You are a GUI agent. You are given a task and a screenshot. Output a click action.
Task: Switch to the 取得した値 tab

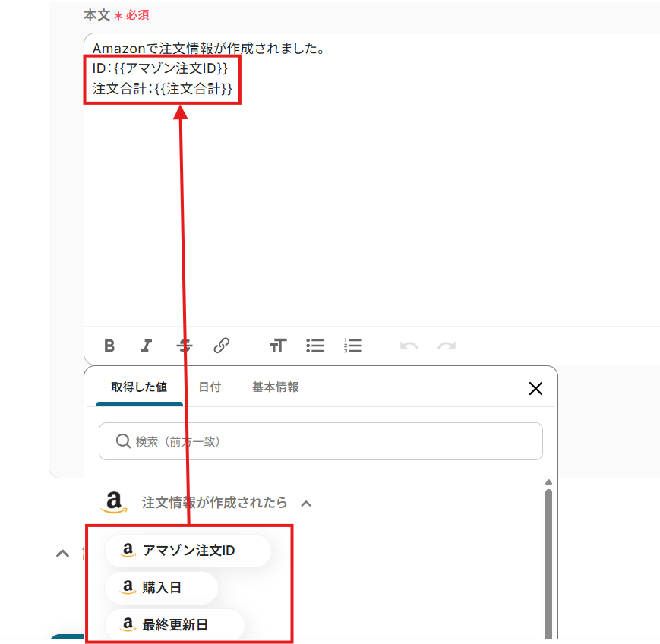[x=139, y=387]
